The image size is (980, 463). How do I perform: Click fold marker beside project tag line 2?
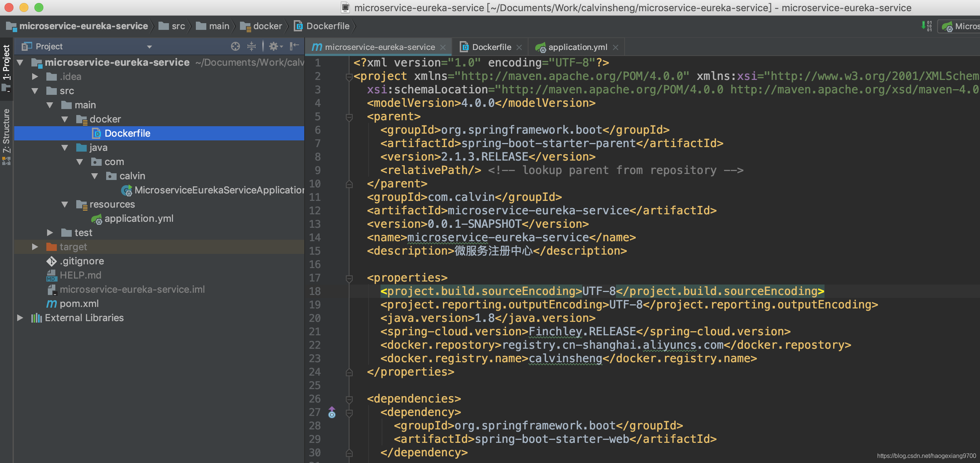pos(349,77)
